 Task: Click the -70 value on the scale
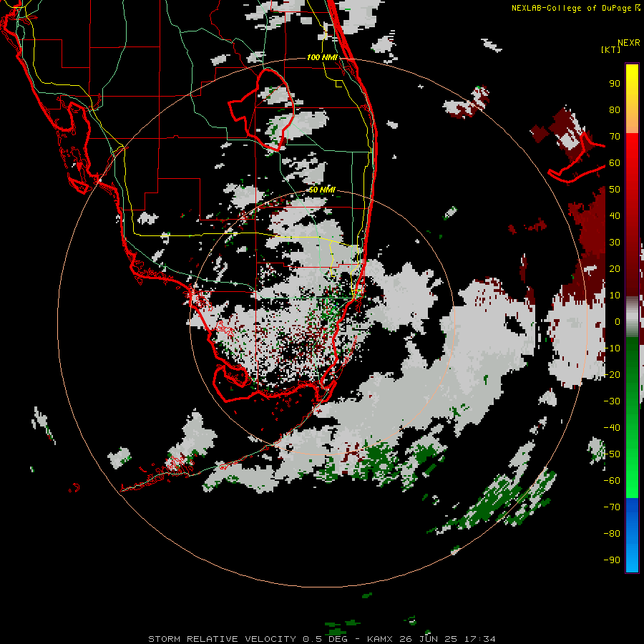point(612,507)
